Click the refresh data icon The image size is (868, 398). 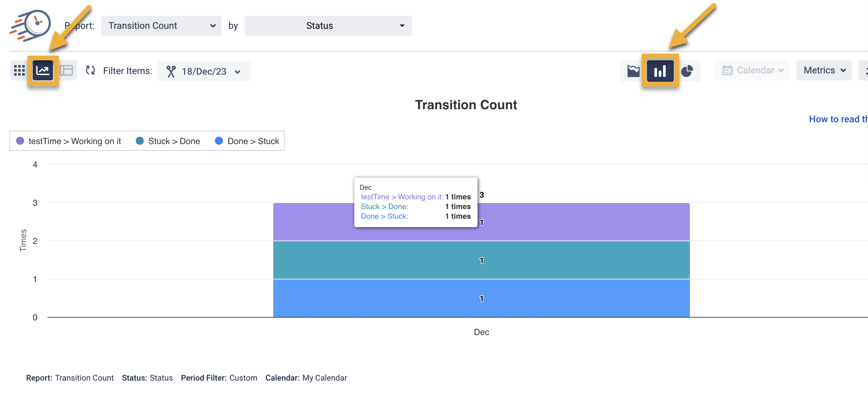90,70
